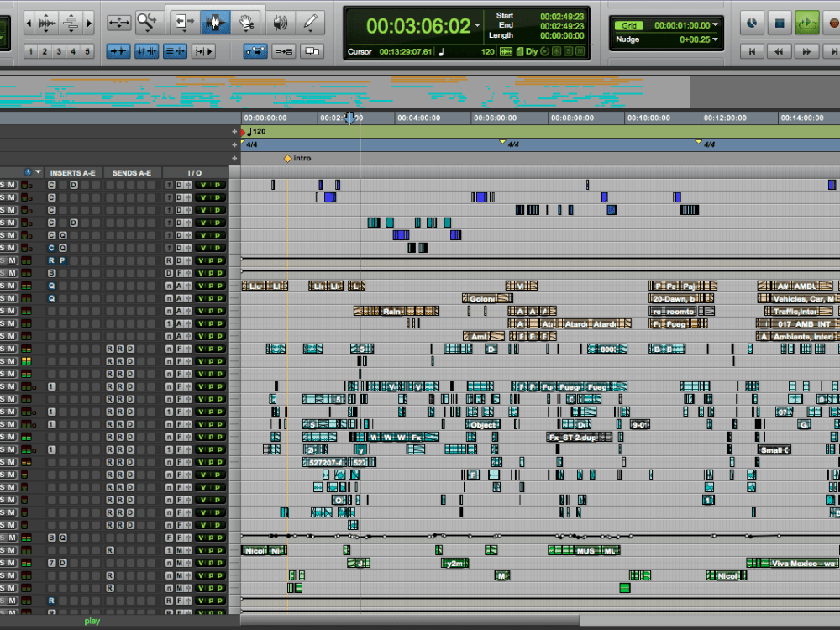Click the green Play button

(x=806, y=23)
